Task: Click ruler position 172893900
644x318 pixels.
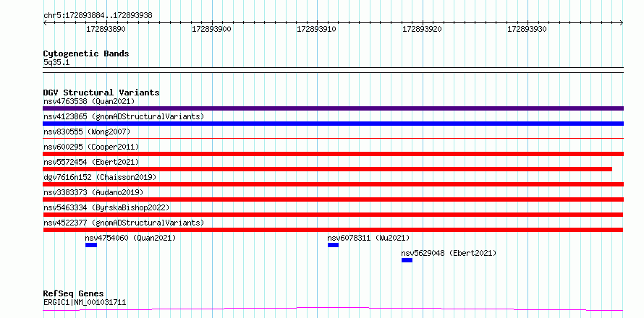Action: pyautogui.click(x=211, y=29)
